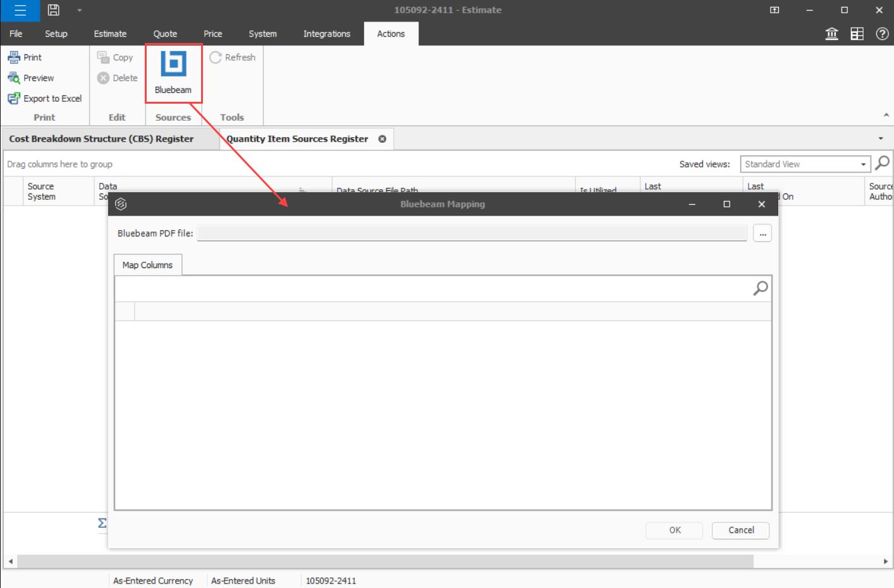This screenshot has width=894, height=588.
Task: Click the Bluebeam source icon
Action: pyautogui.click(x=173, y=64)
